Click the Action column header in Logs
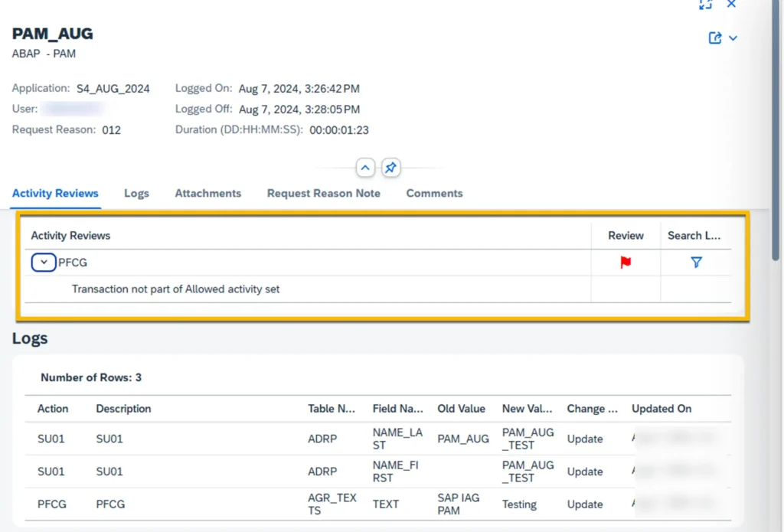The width and height of the screenshot is (784, 532). pyautogui.click(x=53, y=409)
